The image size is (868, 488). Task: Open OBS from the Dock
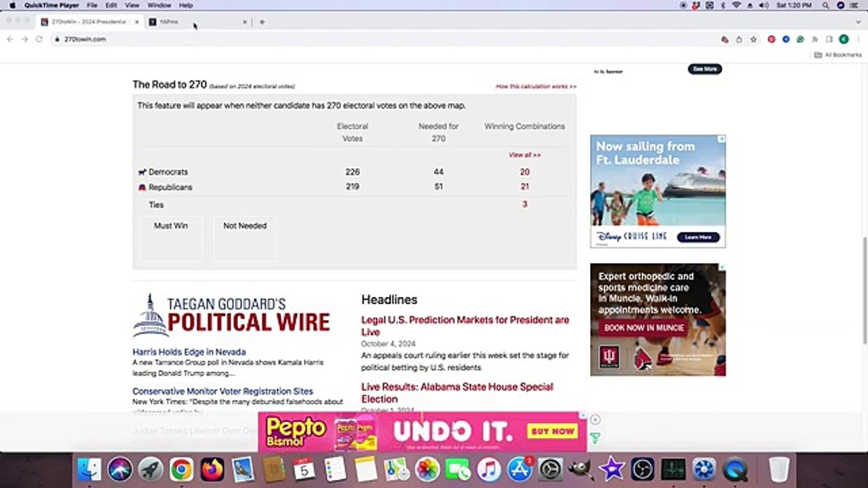point(642,469)
